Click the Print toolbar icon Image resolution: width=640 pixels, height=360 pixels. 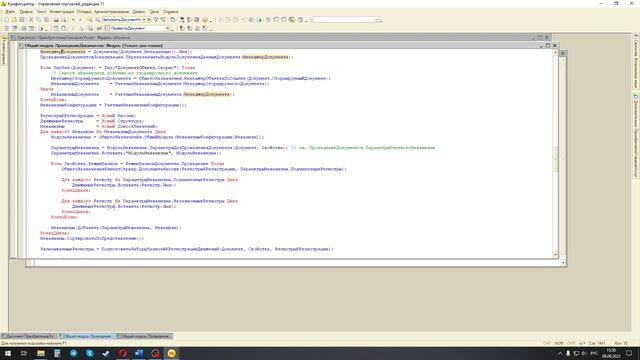tap(56, 20)
